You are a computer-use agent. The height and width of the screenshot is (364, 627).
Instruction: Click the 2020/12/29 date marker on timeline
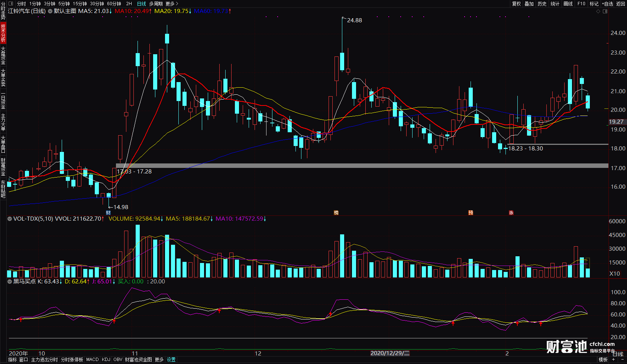tap(390, 353)
